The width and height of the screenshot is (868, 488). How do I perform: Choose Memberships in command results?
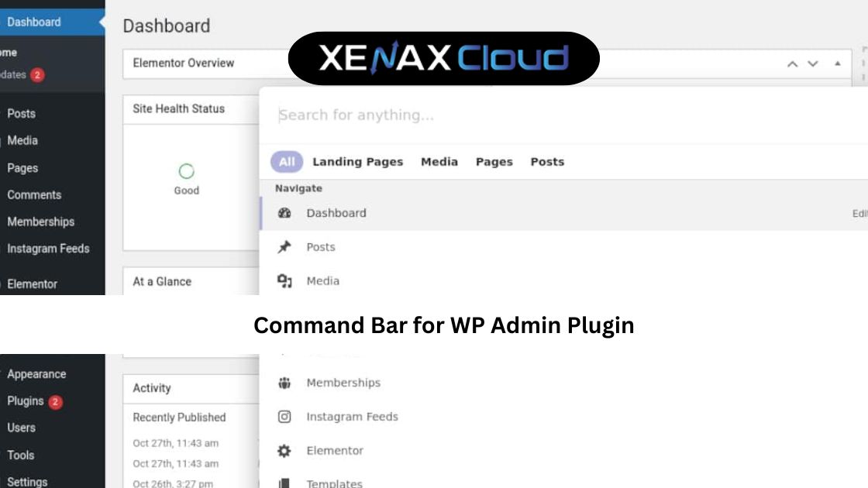pyautogui.click(x=563, y=383)
